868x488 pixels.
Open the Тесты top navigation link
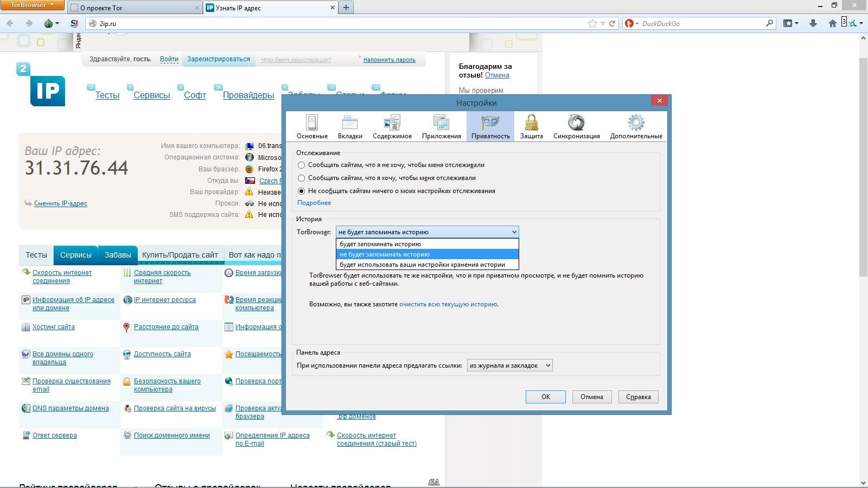point(107,95)
